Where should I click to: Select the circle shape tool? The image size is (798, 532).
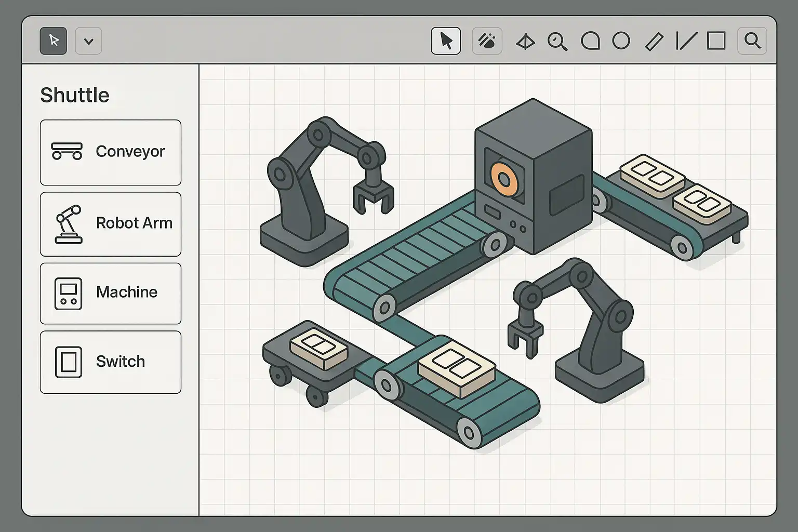coord(621,41)
